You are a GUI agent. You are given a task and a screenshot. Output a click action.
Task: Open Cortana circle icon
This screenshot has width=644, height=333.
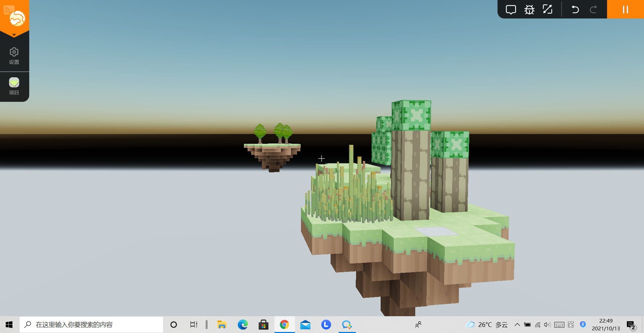pos(174,325)
